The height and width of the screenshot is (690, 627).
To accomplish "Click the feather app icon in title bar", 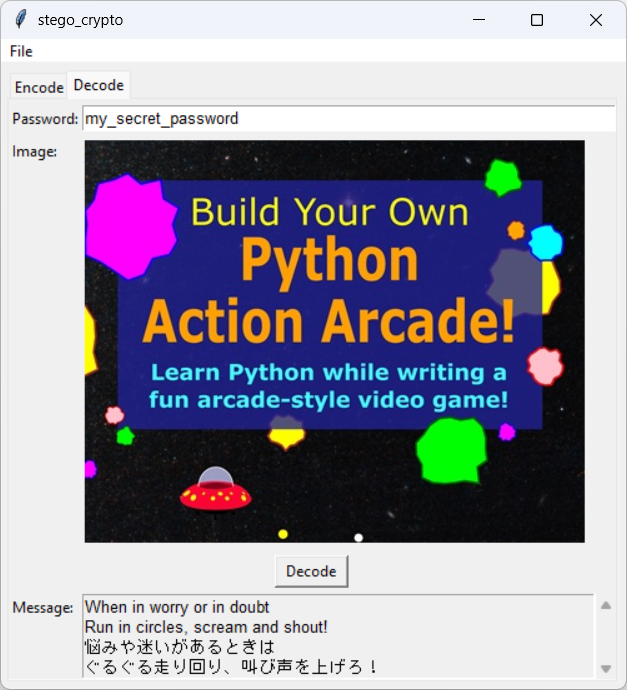I will coord(21,20).
